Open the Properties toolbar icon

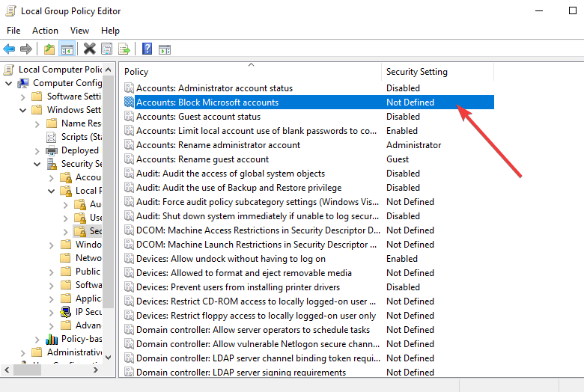pos(107,49)
